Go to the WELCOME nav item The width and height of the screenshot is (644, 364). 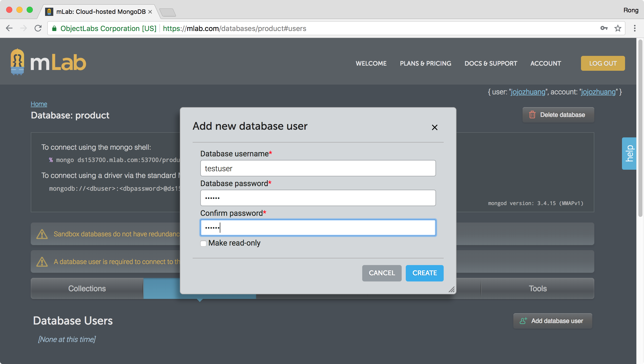coord(371,63)
